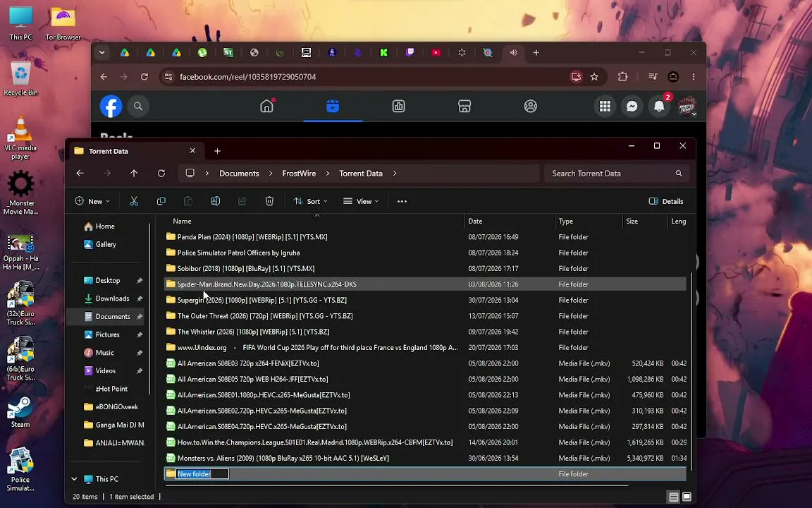Open browser Extensions puzzle icon
Viewport: 812px width, 508px height.
(x=622, y=77)
